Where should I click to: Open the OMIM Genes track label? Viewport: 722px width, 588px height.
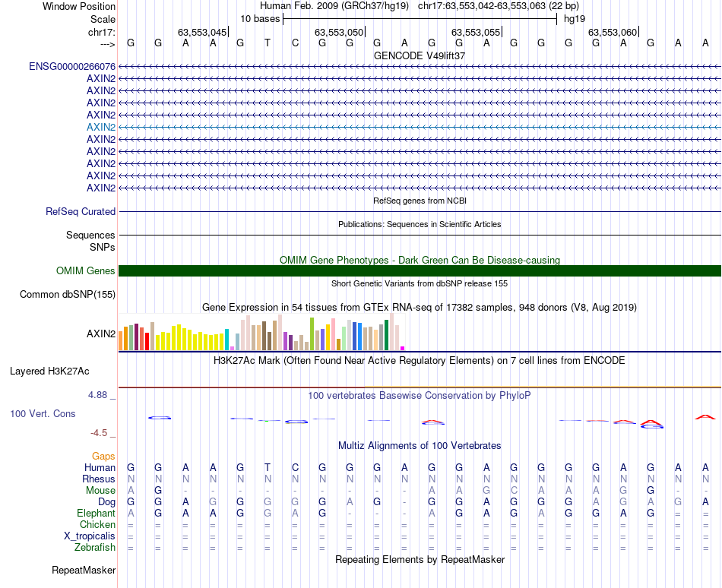click(x=86, y=270)
